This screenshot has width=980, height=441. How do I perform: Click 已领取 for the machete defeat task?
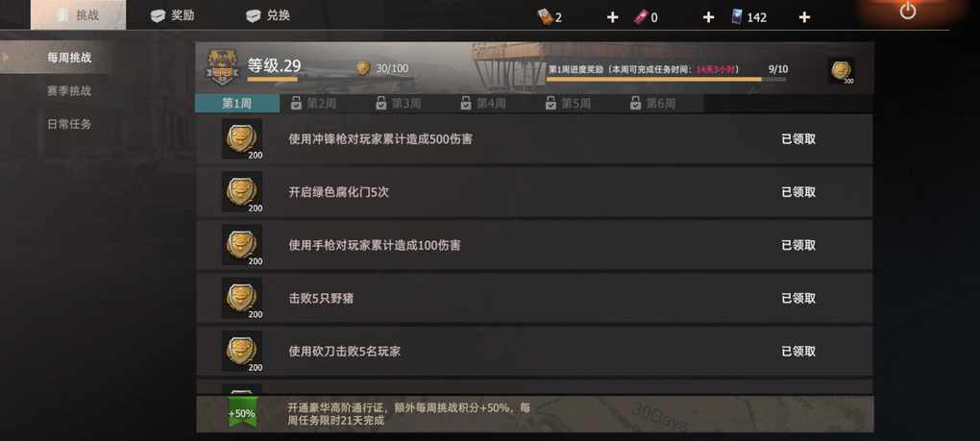pyautogui.click(x=798, y=352)
